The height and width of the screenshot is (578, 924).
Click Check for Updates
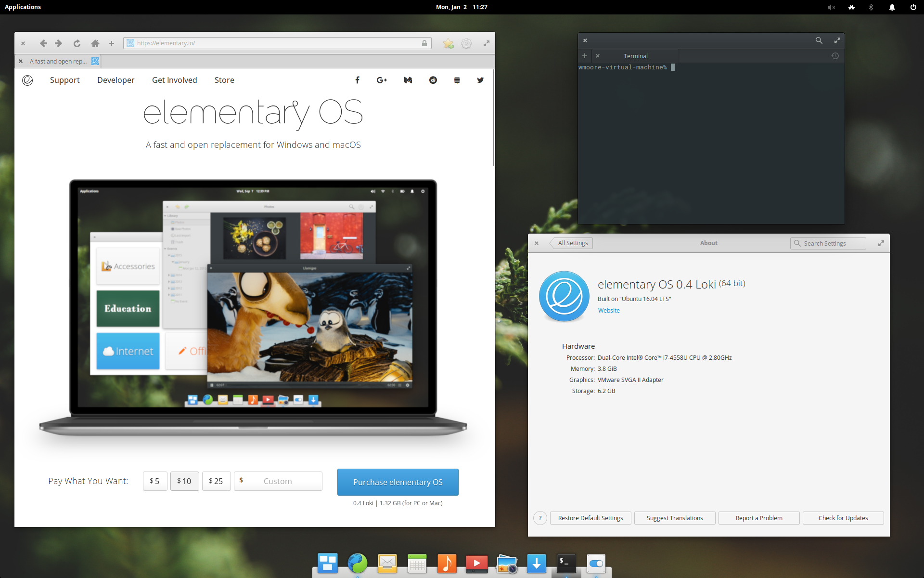[x=843, y=518]
